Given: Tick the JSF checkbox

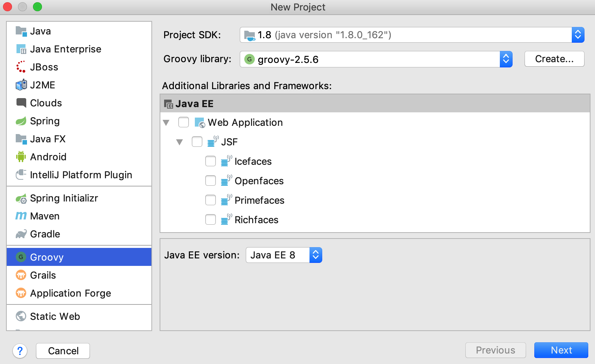Looking at the screenshot, I should (197, 142).
